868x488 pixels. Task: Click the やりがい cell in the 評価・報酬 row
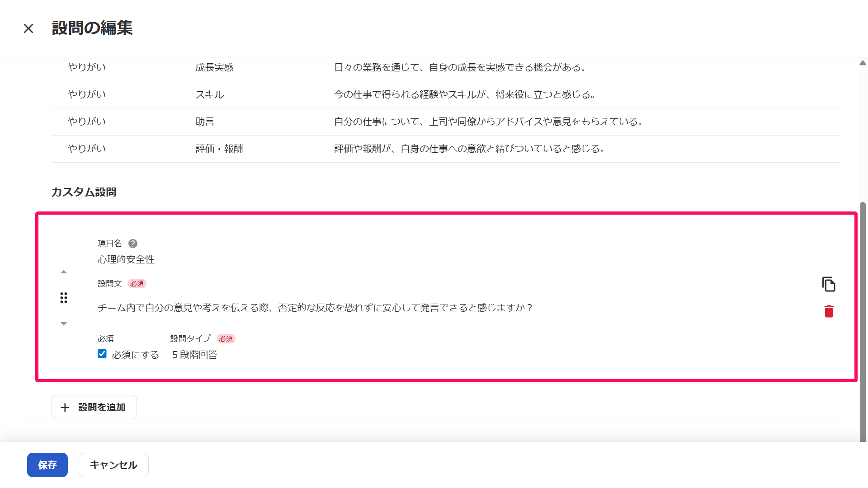[x=87, y=149]
